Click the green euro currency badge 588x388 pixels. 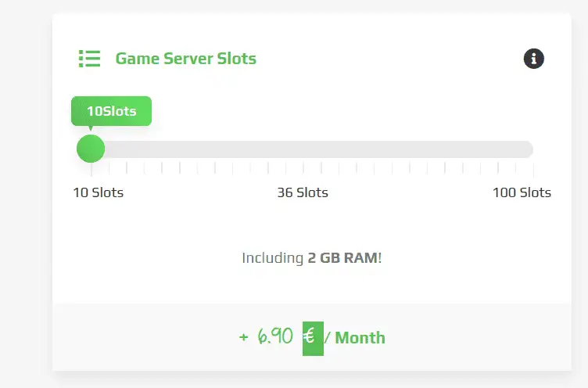click(x=313, y=337)
